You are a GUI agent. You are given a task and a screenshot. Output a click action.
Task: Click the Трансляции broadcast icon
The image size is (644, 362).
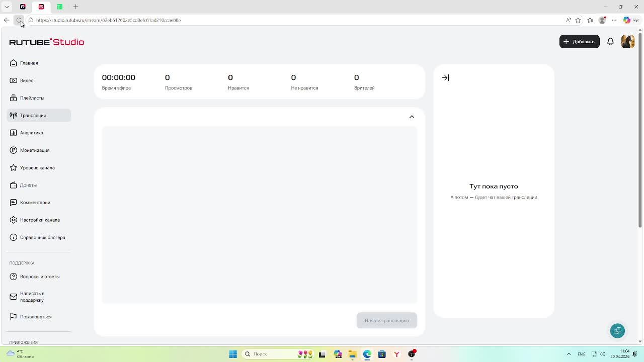tap(14, 115)
